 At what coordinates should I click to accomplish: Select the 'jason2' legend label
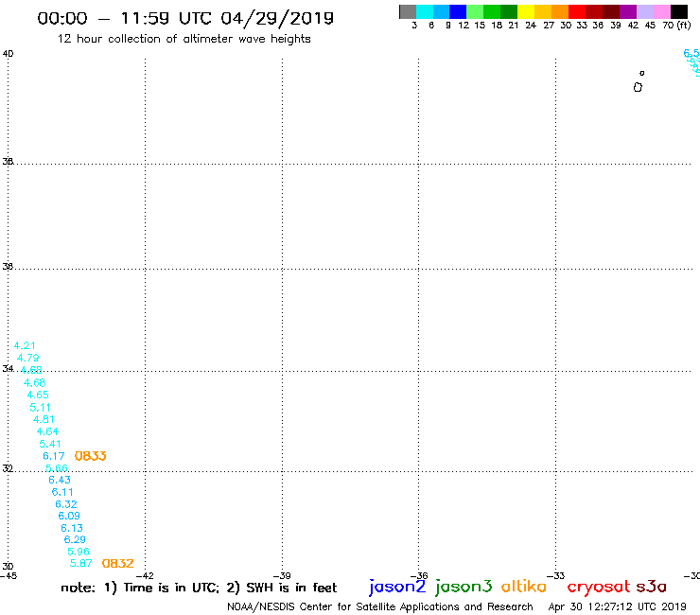coord(397,587)
